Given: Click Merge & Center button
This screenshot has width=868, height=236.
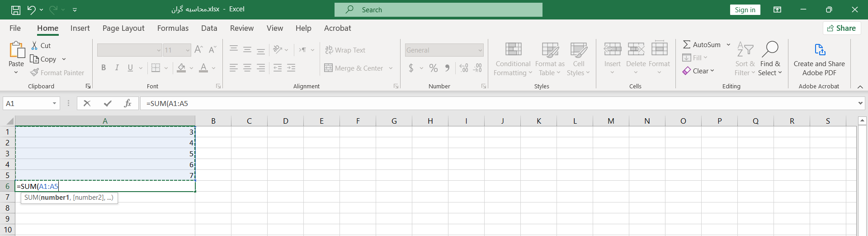Looking at the screenshot, I should pyautogui.click(x=354, y=68).
